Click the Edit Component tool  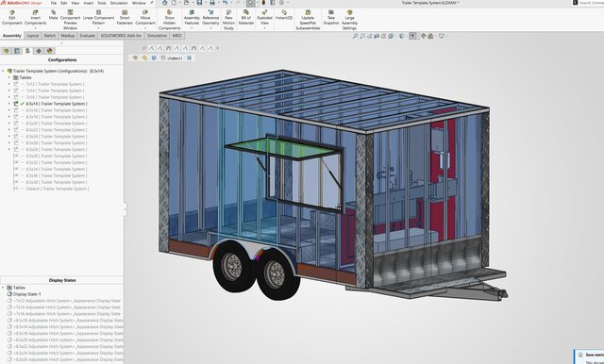point(12,18)
